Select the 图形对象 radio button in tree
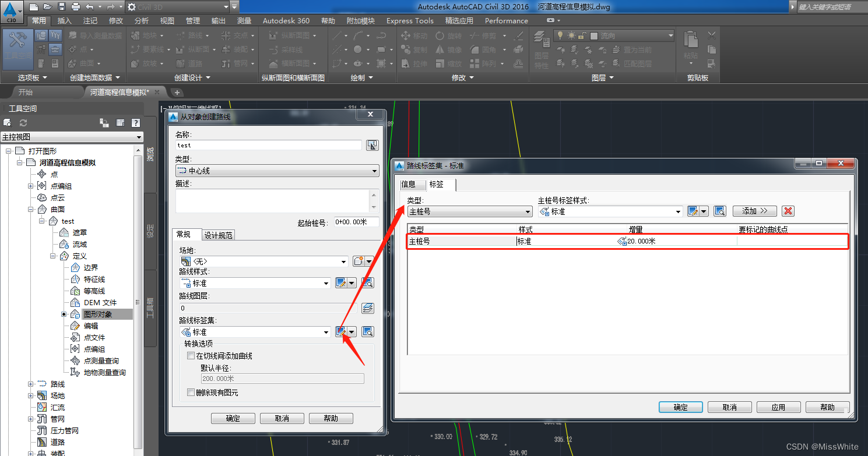 (x=64, y=314)
